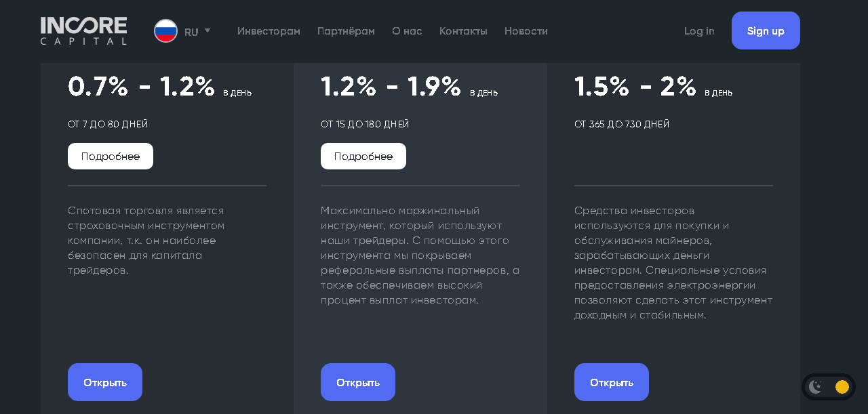Toggle the yellow theme switch knob
Screen dimensions: 868x414
pos(842,387)
